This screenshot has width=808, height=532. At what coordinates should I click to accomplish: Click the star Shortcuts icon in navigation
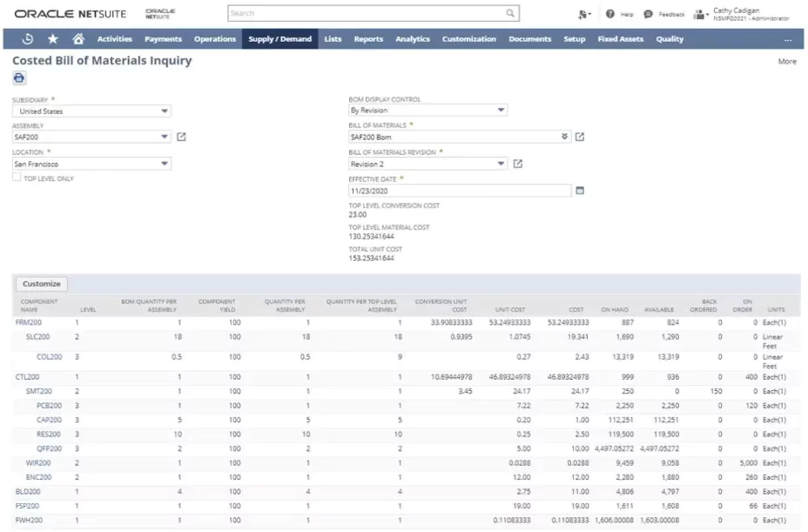(52, 38)
